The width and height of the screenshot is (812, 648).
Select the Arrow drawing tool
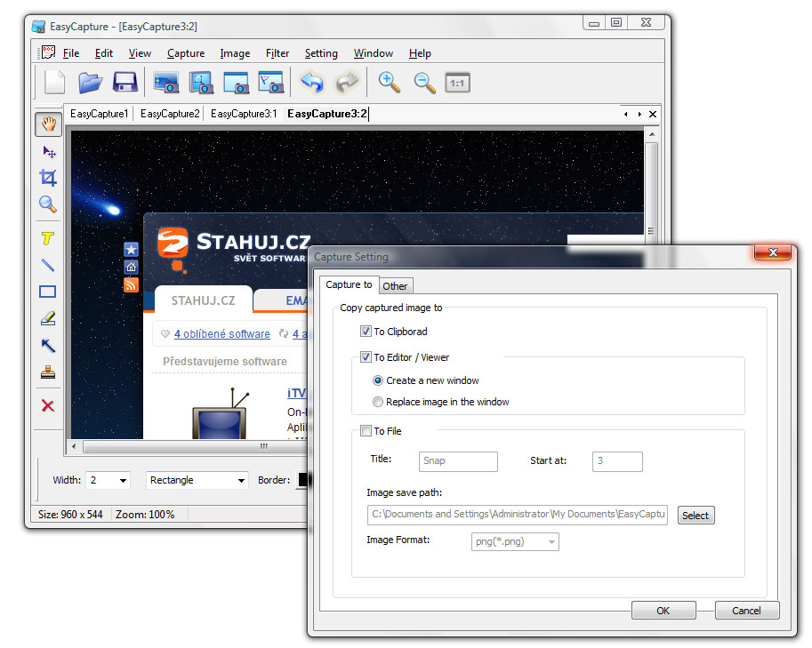[x=48, y=345]
